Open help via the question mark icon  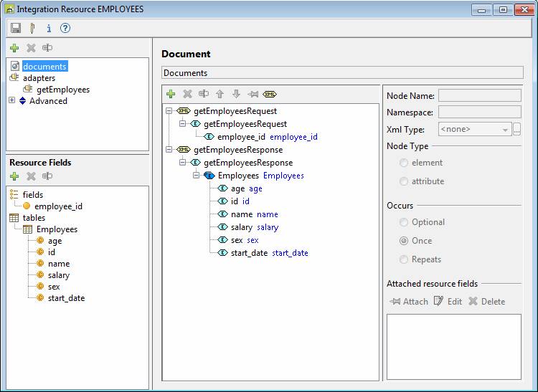65,28
